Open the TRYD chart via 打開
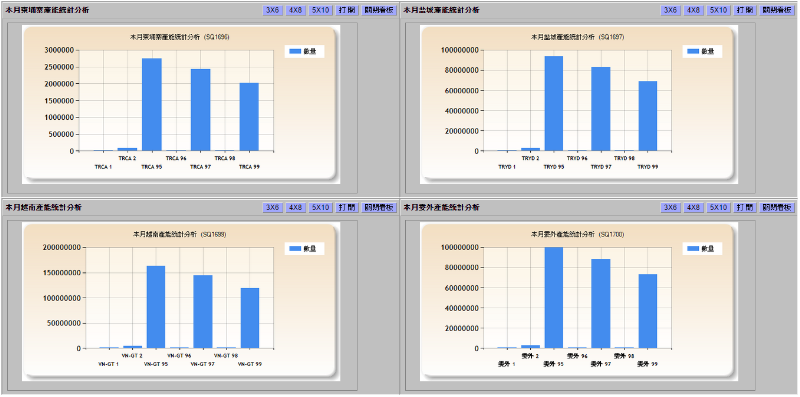The width and height of the screenshot is (800, 397). pos(745,10)
